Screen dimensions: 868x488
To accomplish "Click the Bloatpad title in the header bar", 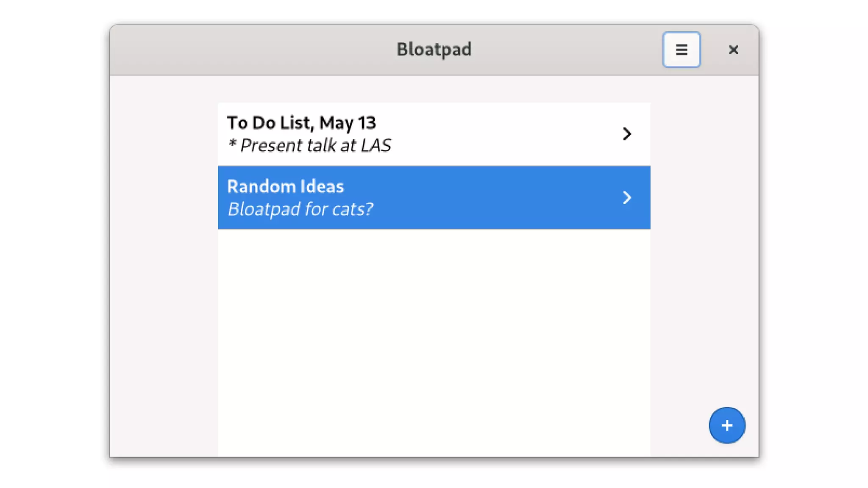I will (x=434, y=50).
